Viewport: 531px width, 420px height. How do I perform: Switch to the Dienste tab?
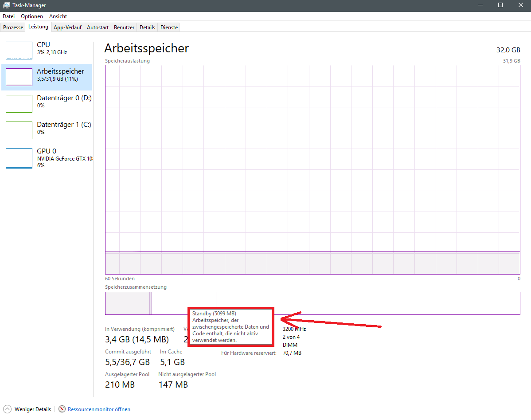(x=168, y=27)
